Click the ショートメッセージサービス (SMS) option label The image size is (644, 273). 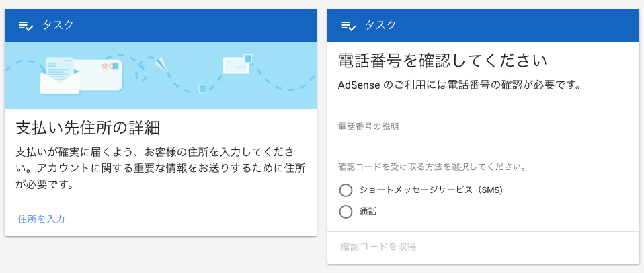(x=431, y=190)
